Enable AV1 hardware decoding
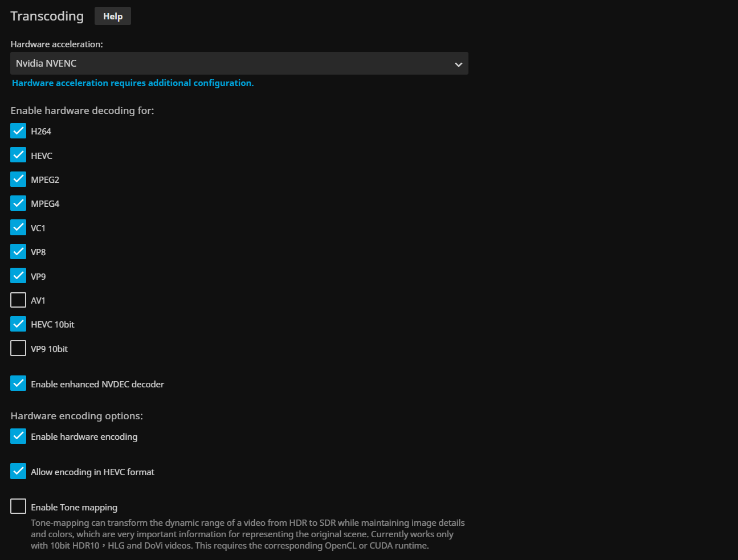This screenshot has height=560, width=738. click(18, 300)
